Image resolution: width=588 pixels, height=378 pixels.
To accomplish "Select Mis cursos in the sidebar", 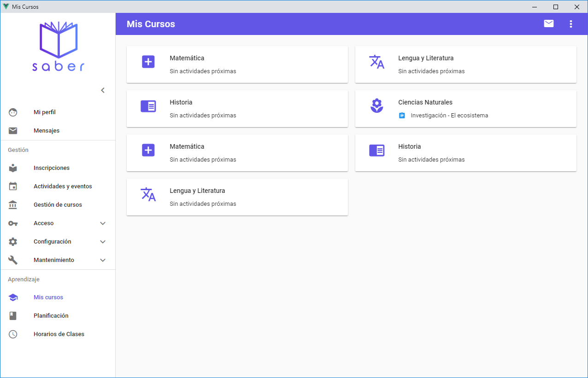I will point(58,297).
